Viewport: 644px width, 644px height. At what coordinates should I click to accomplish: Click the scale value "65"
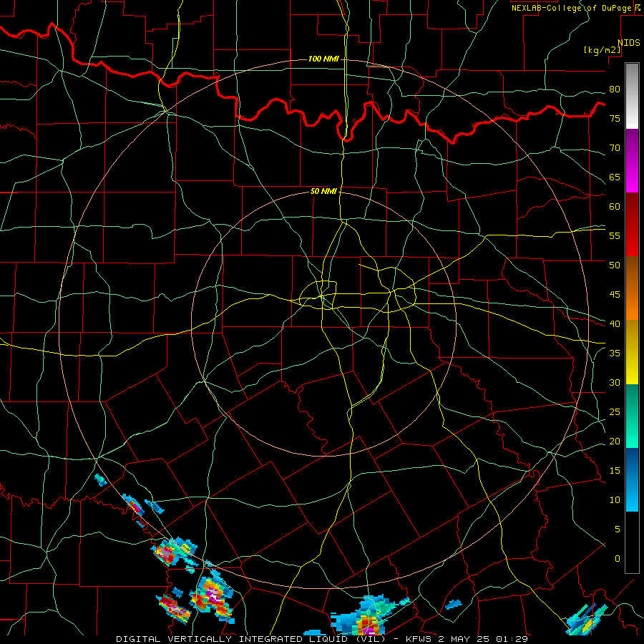[x=615, y=177]
